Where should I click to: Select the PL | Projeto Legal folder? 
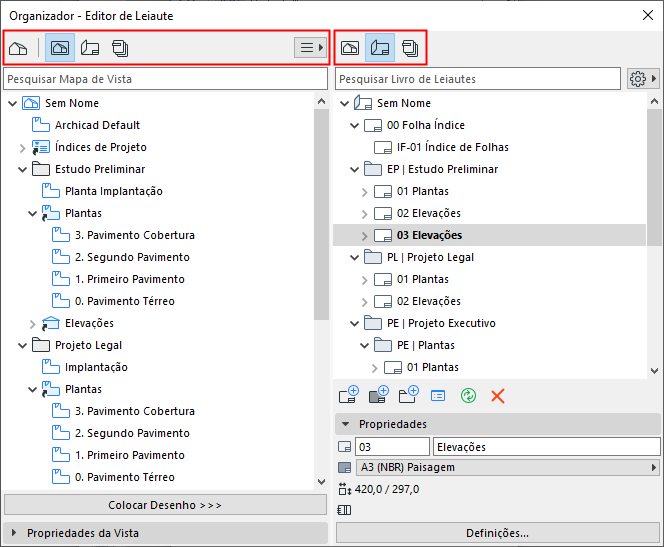[x=430, y=257]
